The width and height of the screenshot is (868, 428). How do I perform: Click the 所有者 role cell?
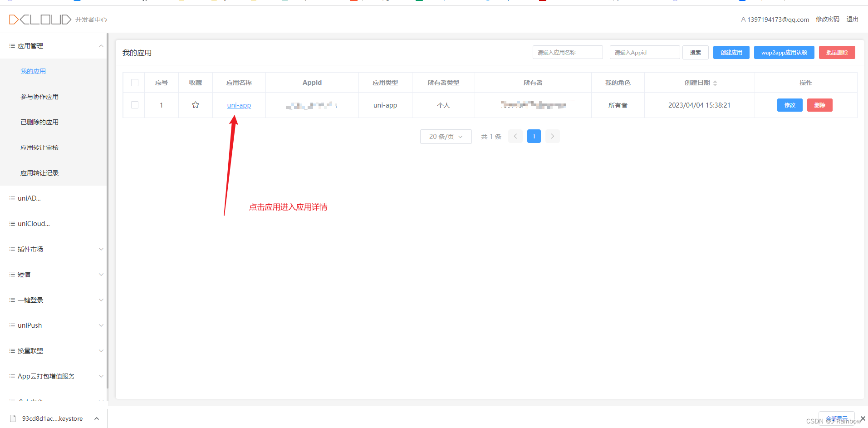coord(618,105)
